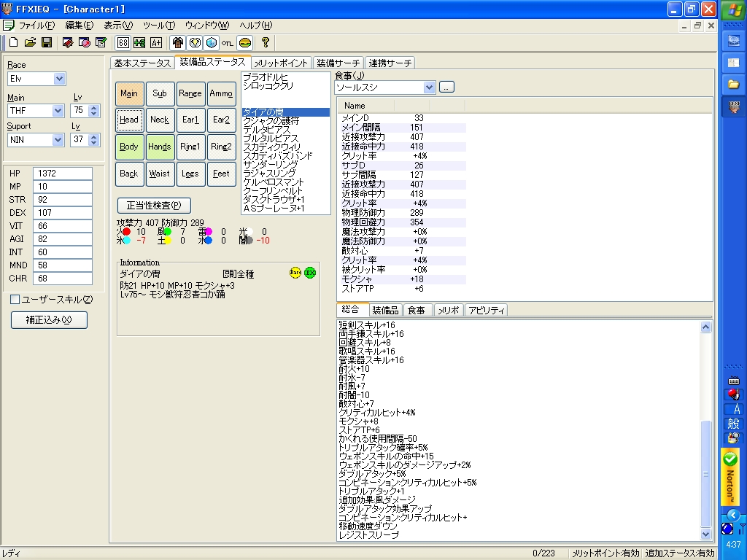Click the yellow Rare badge icon
This screenshot has height=560, width=747.
[295, 273]
